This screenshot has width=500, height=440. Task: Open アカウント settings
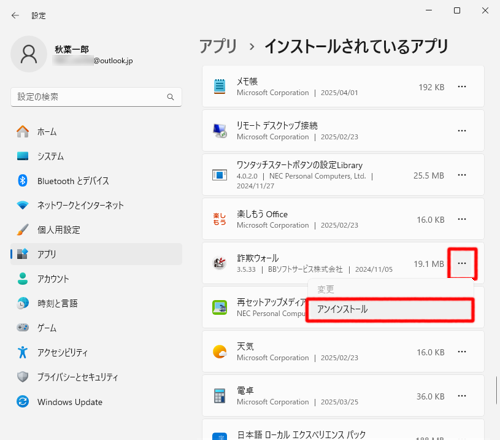[96, 279]
